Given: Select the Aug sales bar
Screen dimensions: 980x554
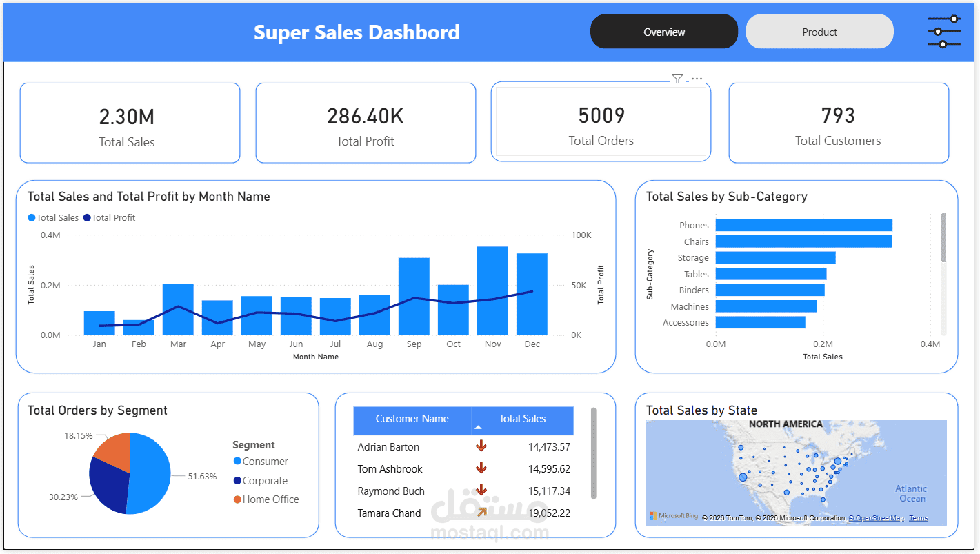Looking at the screenshot, I should (x=374, y=315).
